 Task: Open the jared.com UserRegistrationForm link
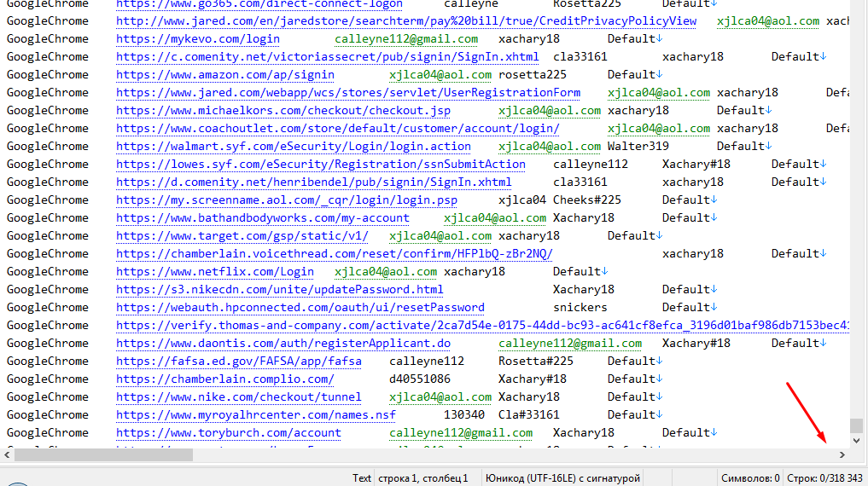[348, 93]
